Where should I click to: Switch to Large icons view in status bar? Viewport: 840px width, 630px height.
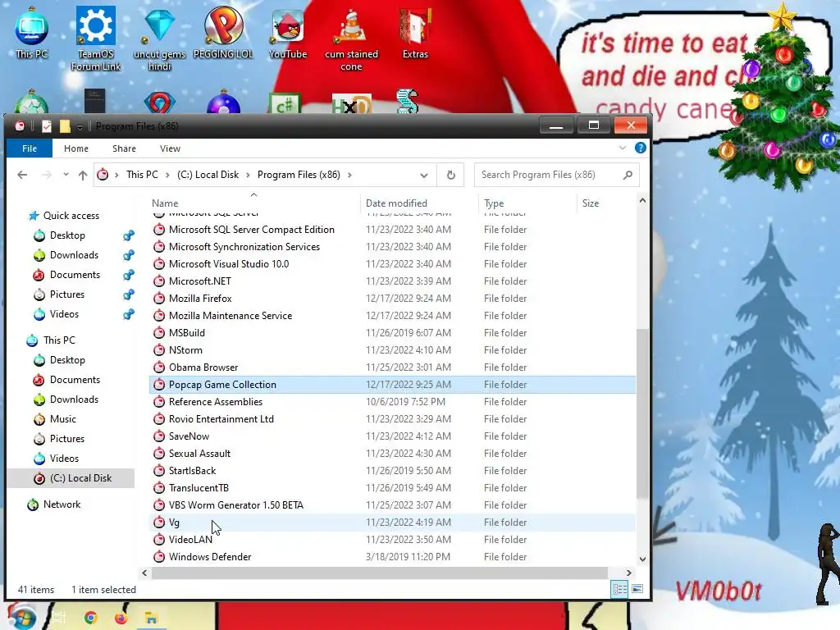637,589
